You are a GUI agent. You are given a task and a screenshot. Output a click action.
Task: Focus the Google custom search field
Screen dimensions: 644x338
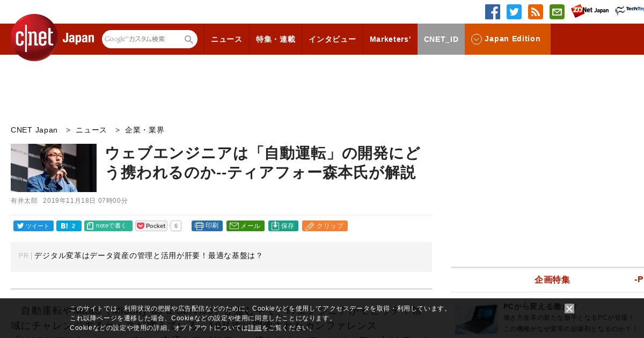click(x=143, y=39)
